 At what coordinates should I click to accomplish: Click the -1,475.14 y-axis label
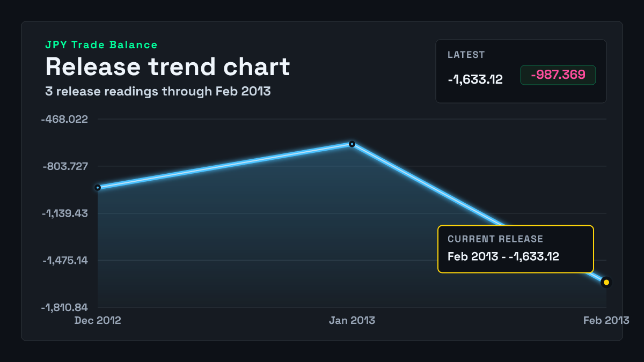(65, 261)
